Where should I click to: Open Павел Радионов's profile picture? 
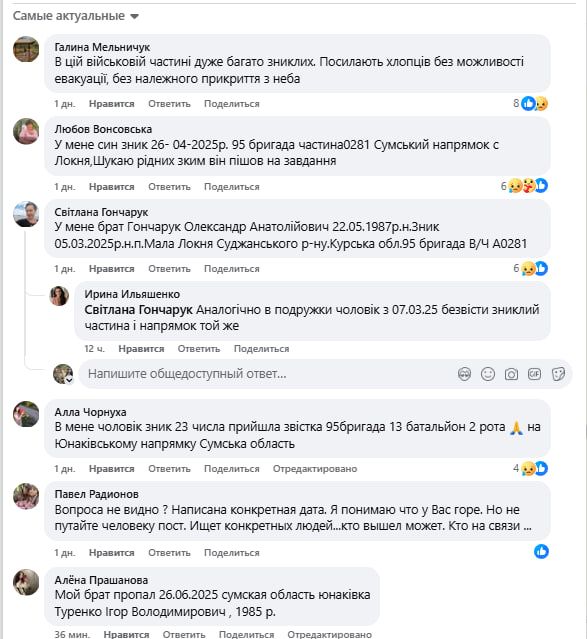click(x=26, y=496)
